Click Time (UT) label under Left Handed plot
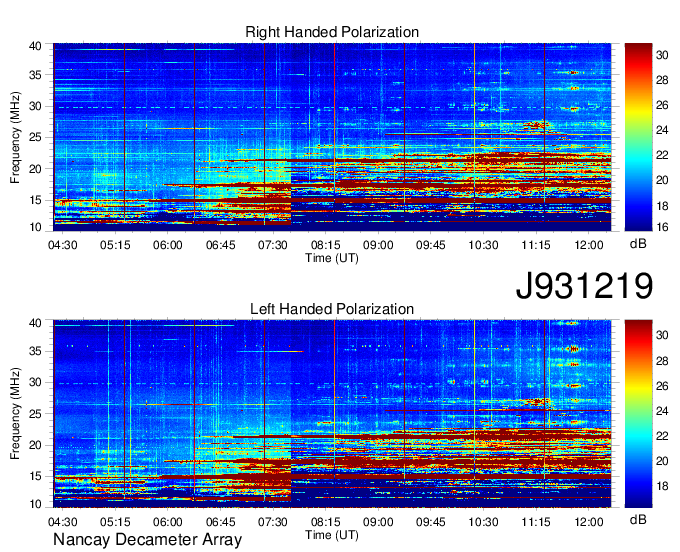 (x=332, y=535)
